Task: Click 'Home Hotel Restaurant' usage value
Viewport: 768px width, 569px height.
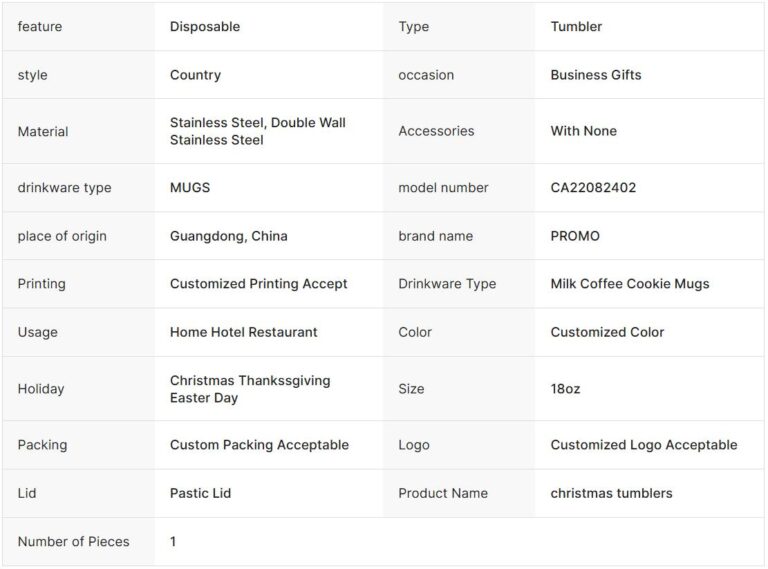Action: (x=243, y=332)
